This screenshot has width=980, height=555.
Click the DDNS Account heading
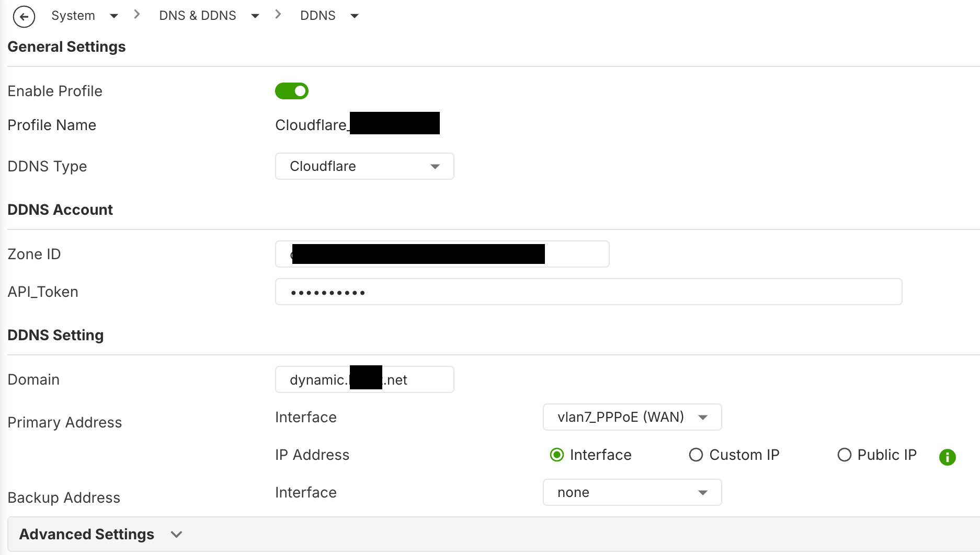point(60,210)
